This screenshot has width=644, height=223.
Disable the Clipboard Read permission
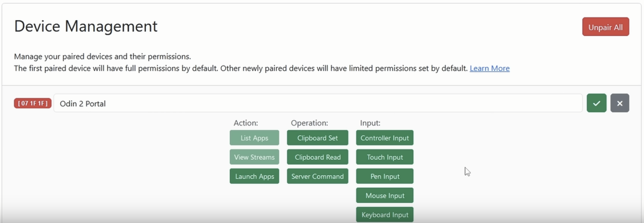click(x=317, y=157)
